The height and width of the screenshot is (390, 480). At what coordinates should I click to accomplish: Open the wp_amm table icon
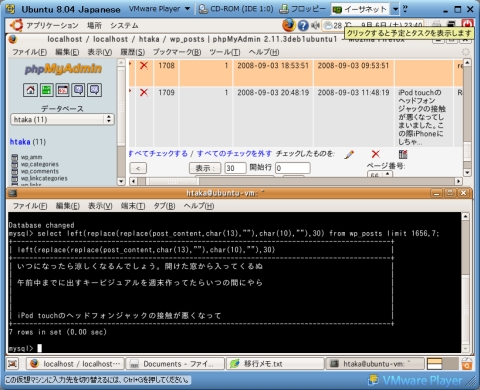(x=14, y=157)
